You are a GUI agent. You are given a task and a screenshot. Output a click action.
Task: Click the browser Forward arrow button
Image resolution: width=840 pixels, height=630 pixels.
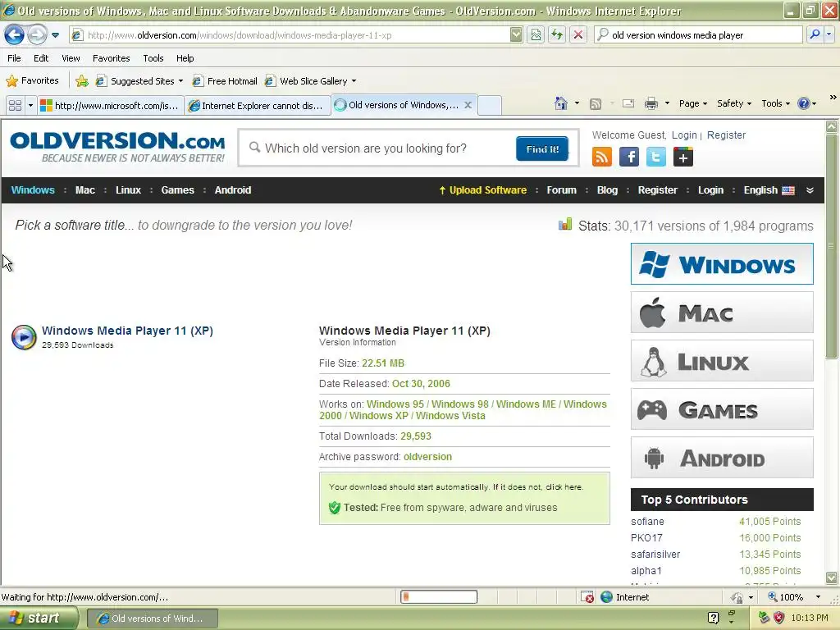pyautogui.click(x=37, y=35)
